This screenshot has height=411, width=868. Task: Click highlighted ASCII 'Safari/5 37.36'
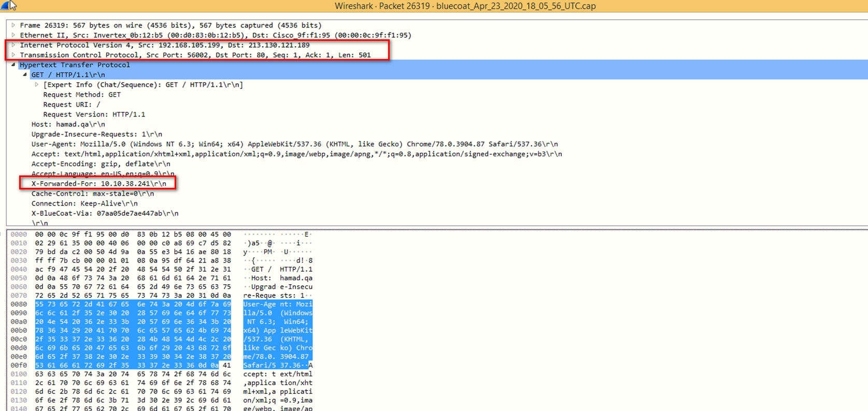272,365
